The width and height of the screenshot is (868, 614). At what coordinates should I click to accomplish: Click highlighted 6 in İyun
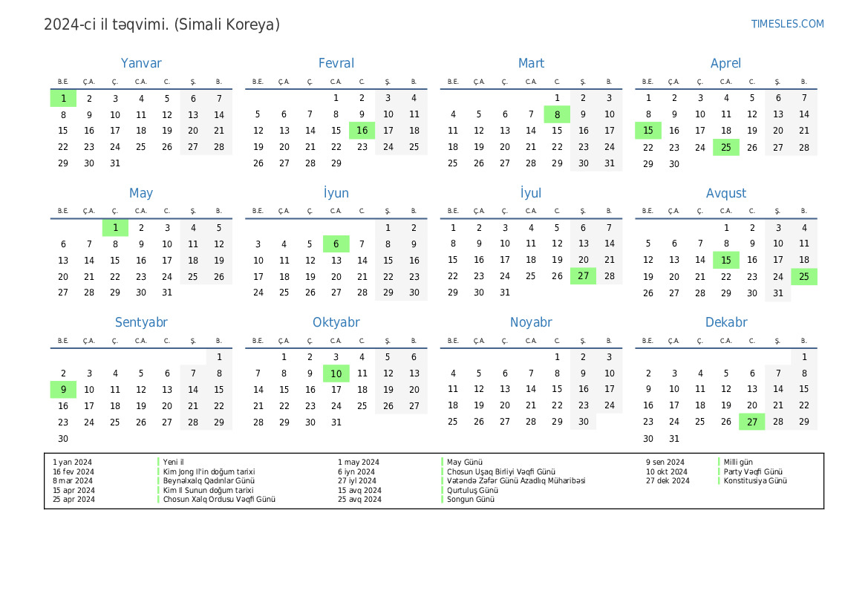[x=336, y=244]
